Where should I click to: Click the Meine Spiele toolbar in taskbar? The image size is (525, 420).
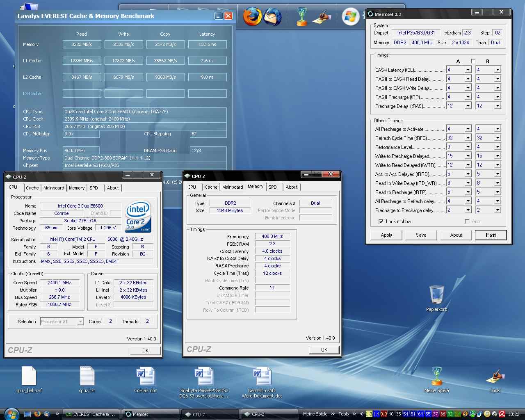(x=315, y=414)
